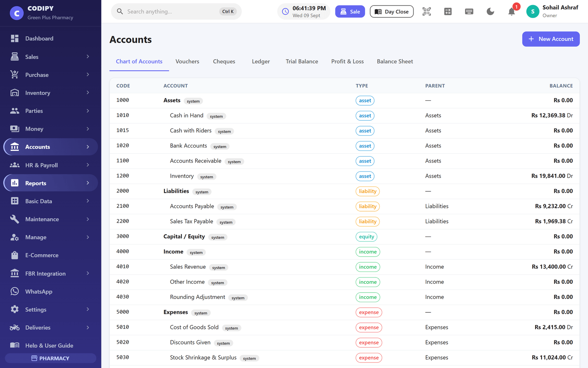Image resolution: width=588 pixels, height=368 pixels.
Task: Click the Cost of Goods Sold row
Action: tap(345, 327)
